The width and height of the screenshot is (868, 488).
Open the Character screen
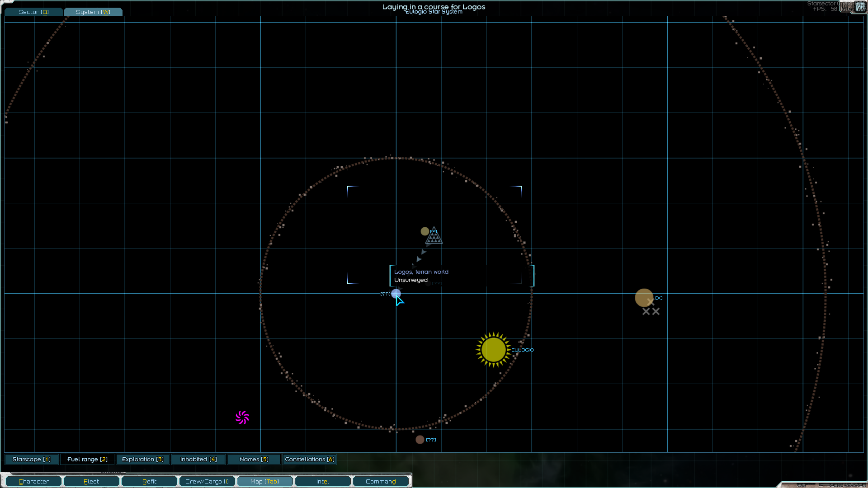[33, 481]
